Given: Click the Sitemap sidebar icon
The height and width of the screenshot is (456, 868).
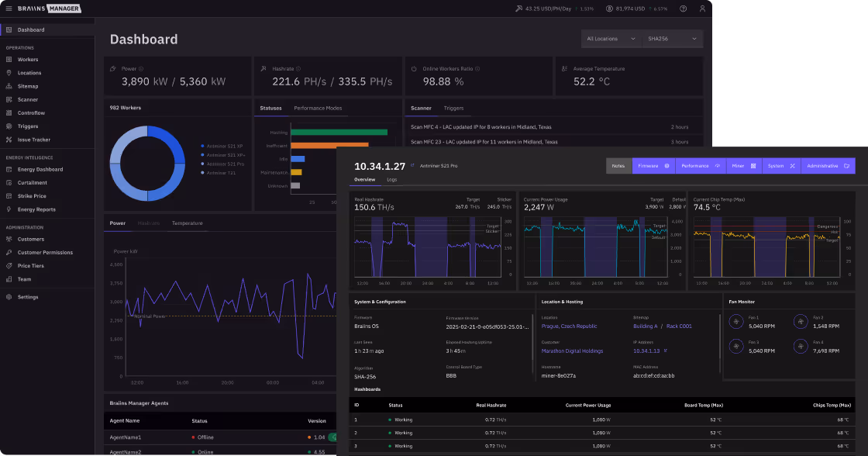Looking at the screenshot, I should coord(9,86).
